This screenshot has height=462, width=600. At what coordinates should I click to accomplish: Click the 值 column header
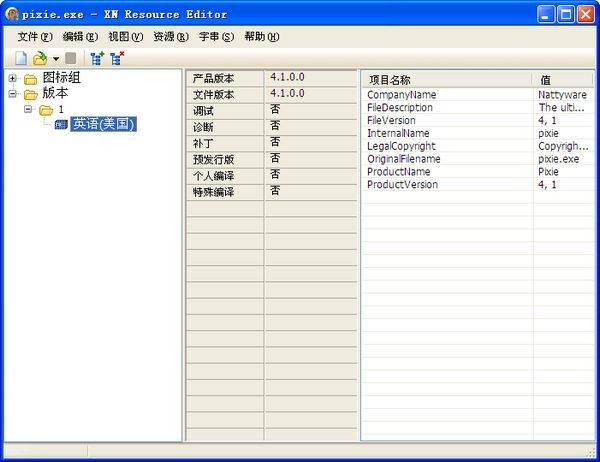tap(563, 80)
